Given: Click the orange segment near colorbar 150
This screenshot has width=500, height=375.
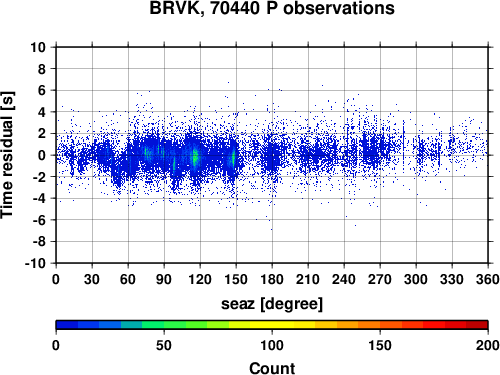Looking at the screenshot, I should [380, 325].
